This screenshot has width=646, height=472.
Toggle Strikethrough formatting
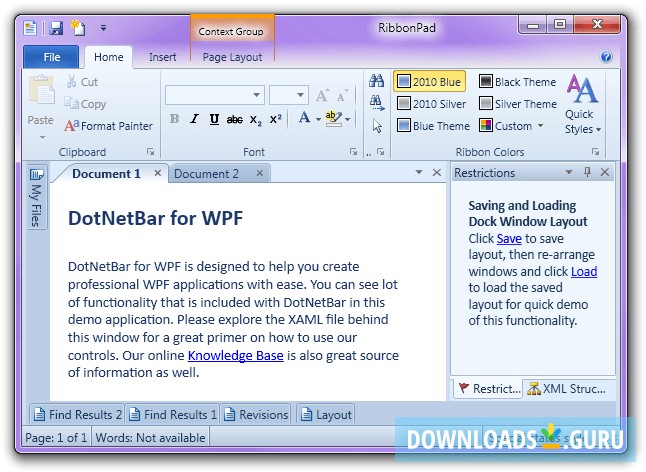(x=234, y=119)
